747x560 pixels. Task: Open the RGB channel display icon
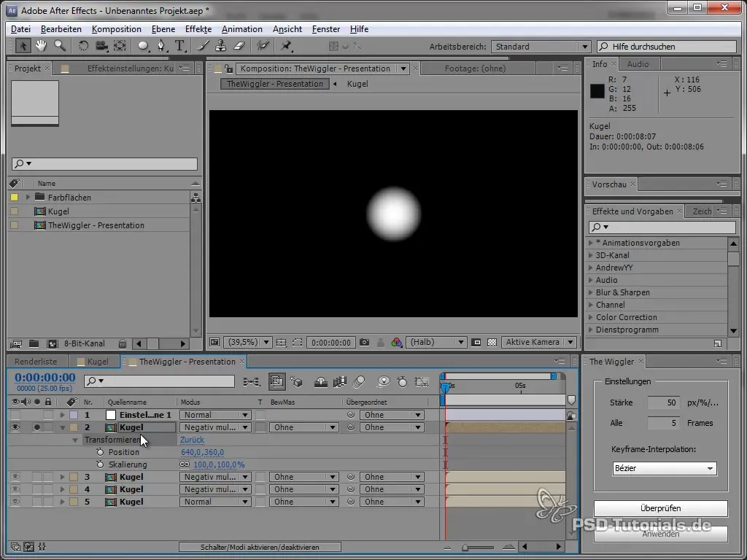click(x=396, y=343)
